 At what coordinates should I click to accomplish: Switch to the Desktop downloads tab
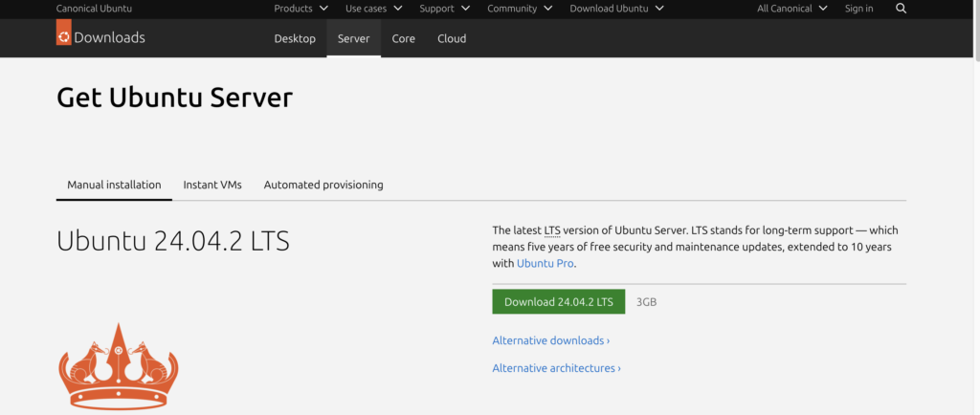click(295, 38)
